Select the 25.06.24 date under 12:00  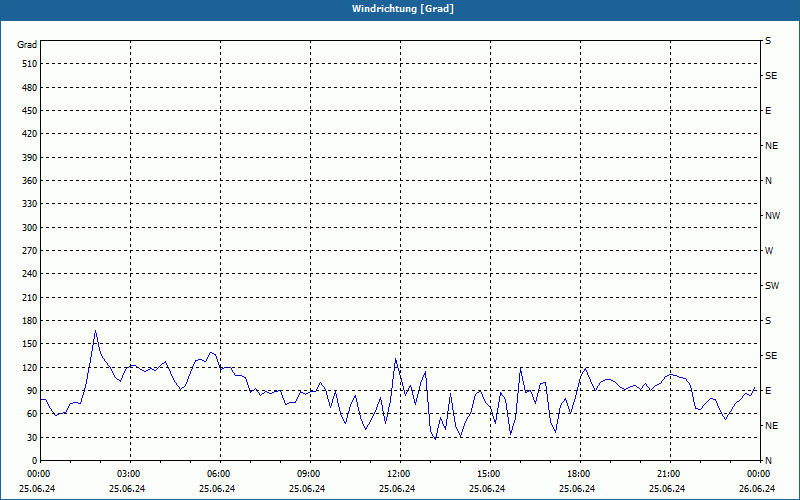(x=397, y=489)
